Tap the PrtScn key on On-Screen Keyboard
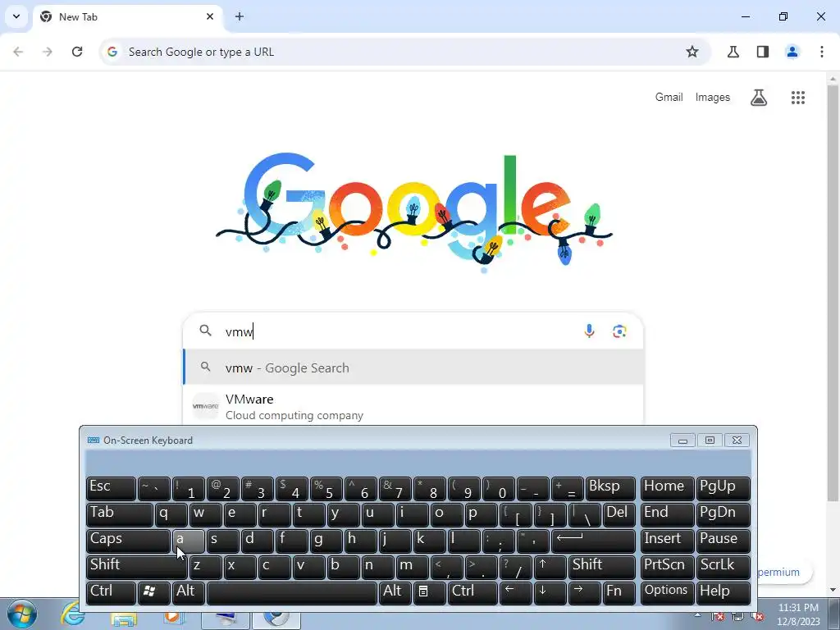Screen dimensions: 840x630 pyautogui.click(x=666, y=568)
